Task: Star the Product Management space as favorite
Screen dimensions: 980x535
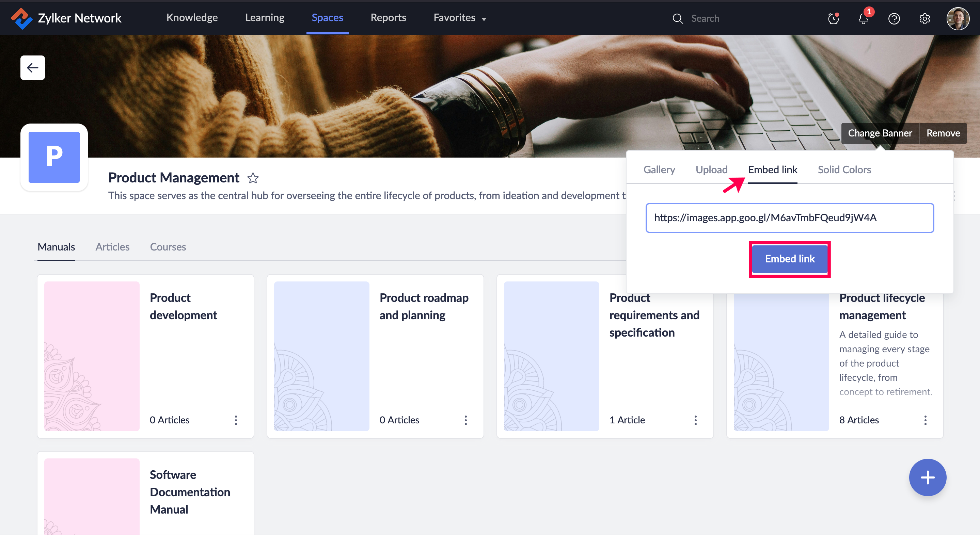Action: click(x=253, y=178)
